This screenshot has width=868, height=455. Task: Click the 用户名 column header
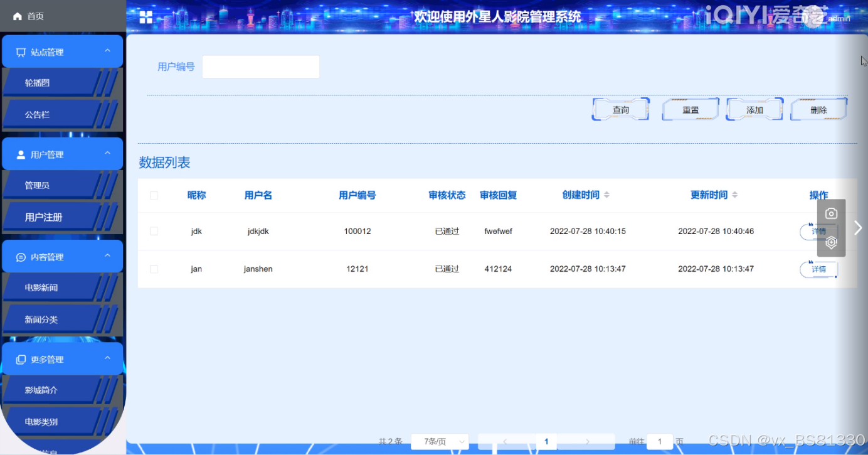point(258,195)
